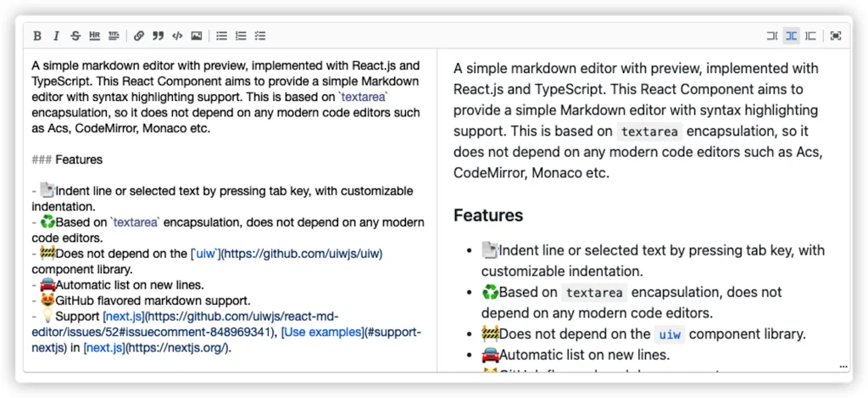
Task: Click the '### Features' line in the editor
Action: click(67, 160)
